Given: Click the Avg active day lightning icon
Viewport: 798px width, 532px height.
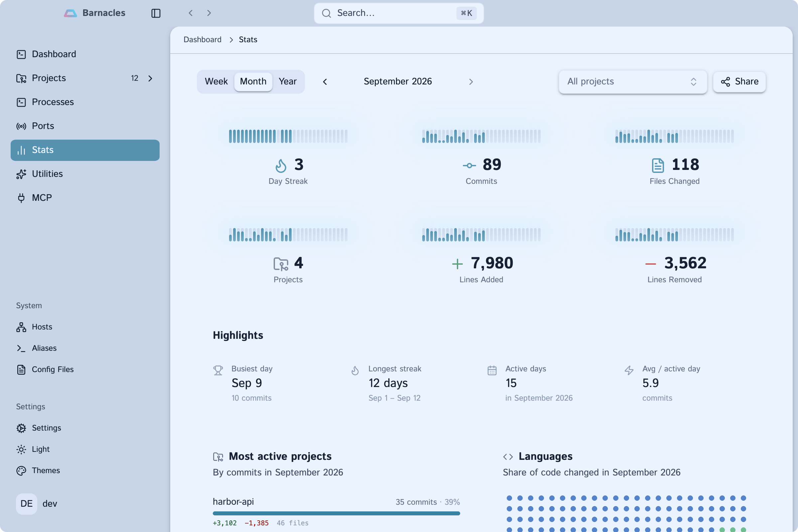Looking at the screenshot, I should click(629, 370).
